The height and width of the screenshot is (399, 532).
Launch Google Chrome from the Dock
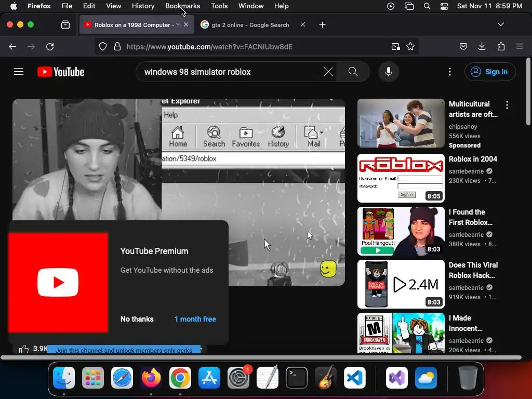(x=180, y=378)
